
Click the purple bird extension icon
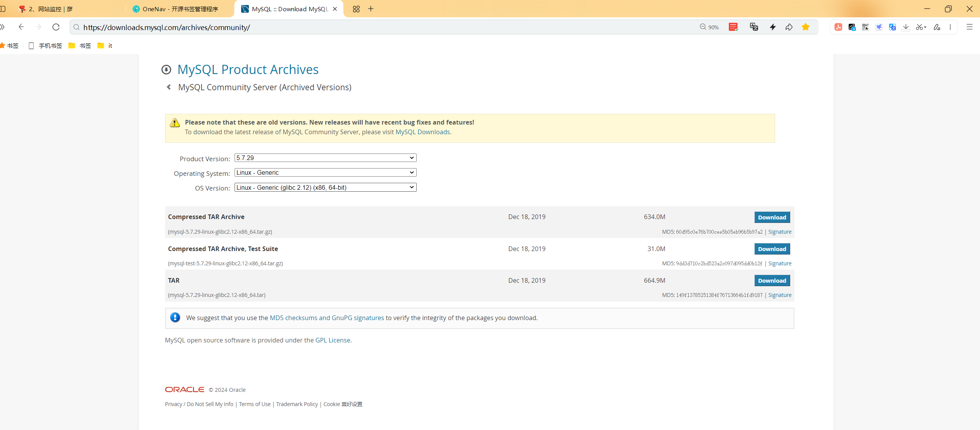879,27
